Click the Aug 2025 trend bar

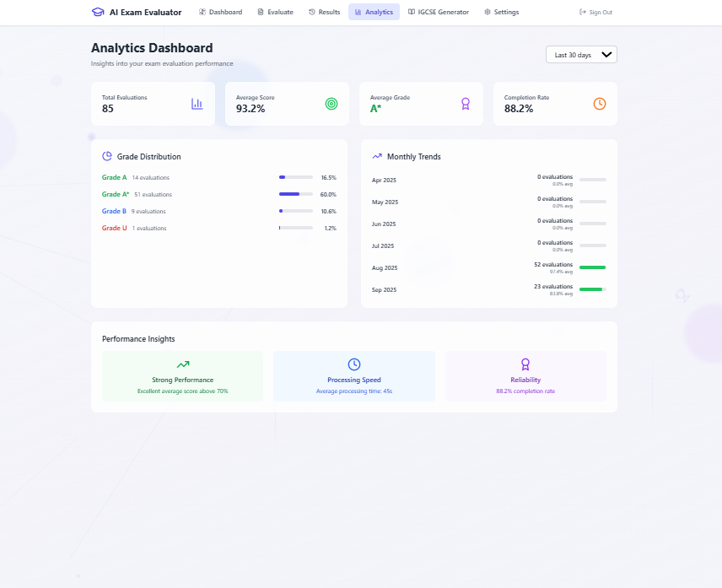coord(592,267)
